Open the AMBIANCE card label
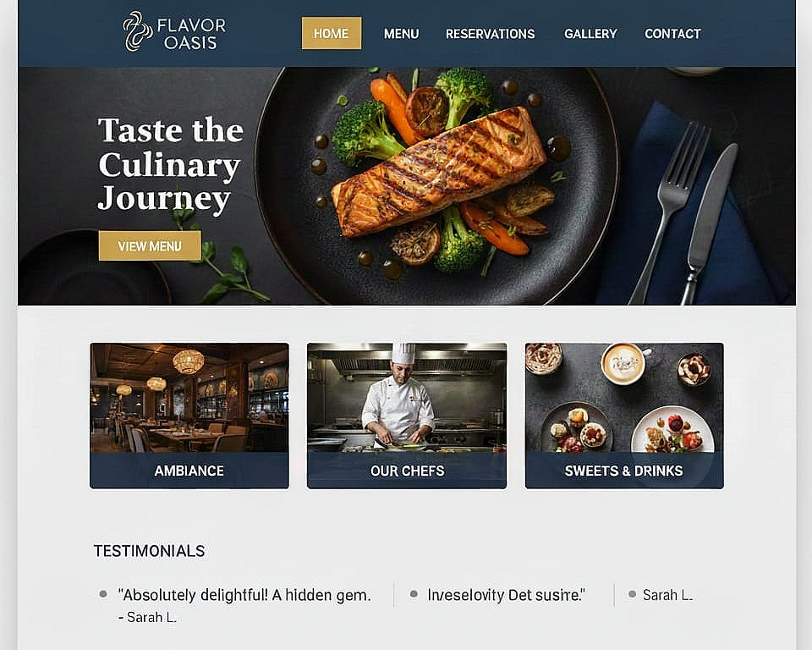 (189, 471)
